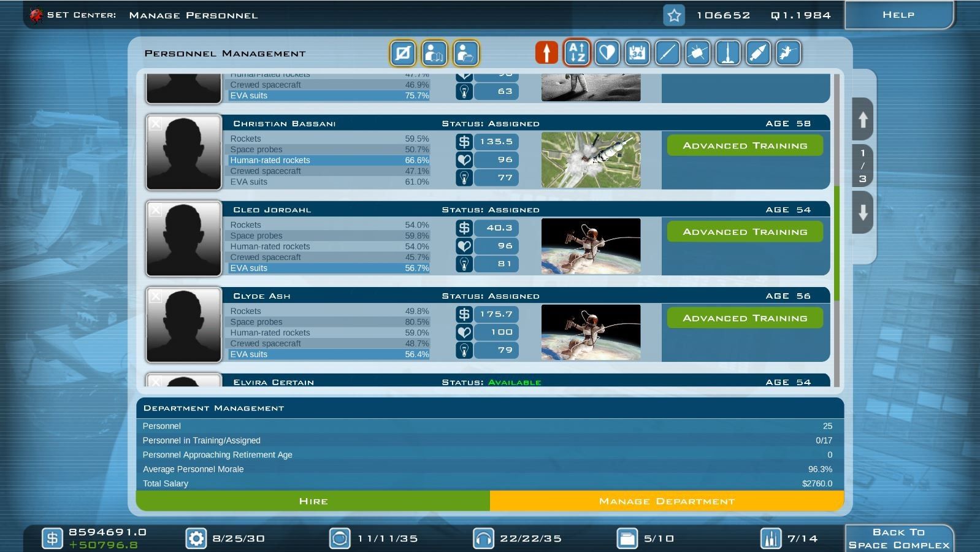Open the Help menu
This screenshot has height=552, width=980.
tap(898, 15)
